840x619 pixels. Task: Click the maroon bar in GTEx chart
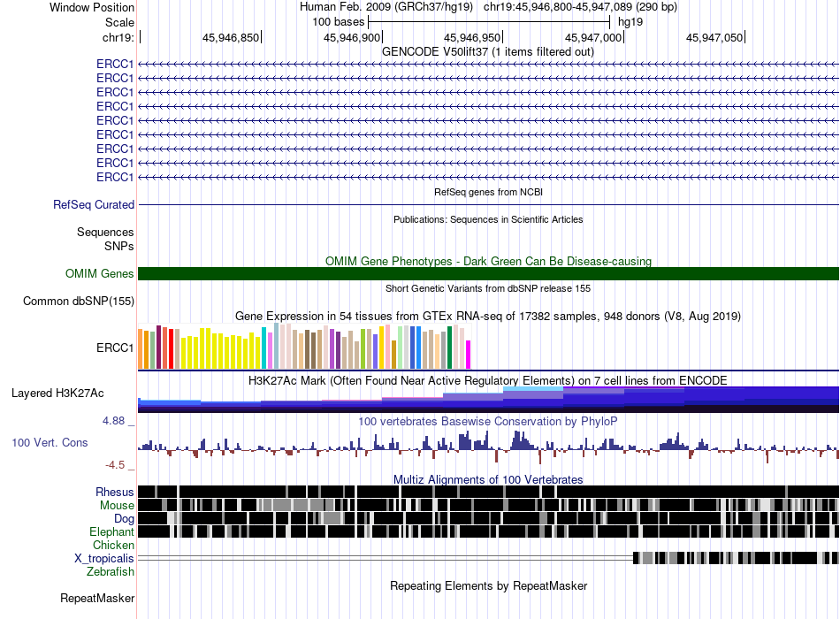click(x=158, y=347)
